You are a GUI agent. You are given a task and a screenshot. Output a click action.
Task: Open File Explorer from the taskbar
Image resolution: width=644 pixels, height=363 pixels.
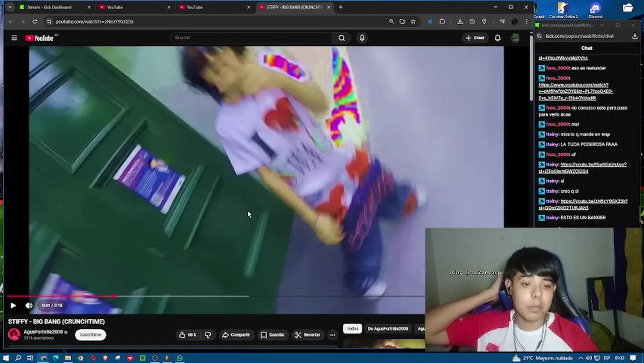click(68, 358)
